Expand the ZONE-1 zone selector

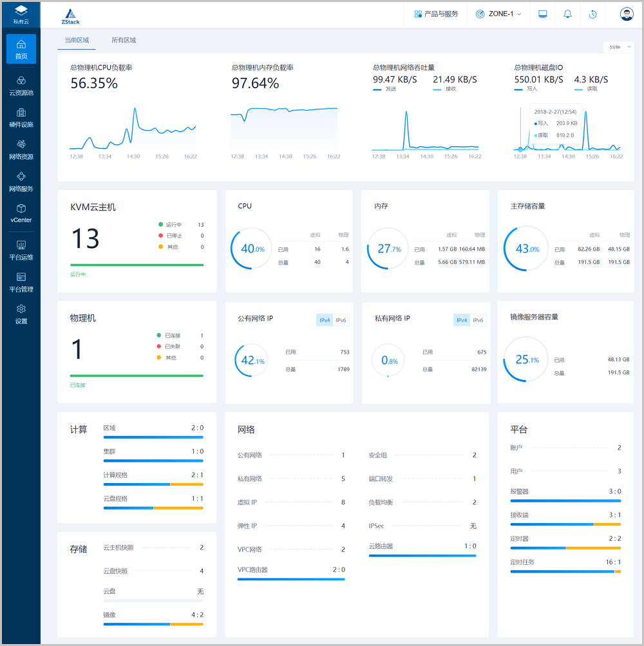(x=498, y=14)
